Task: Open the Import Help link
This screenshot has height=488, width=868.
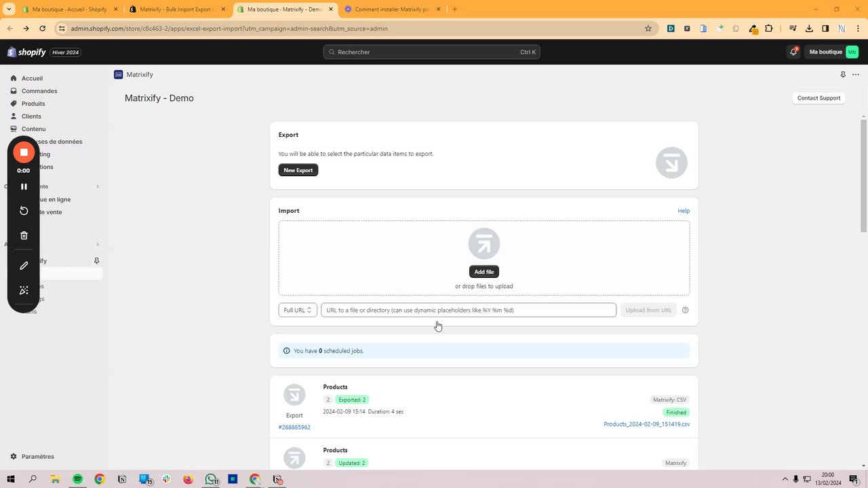Action: pyautogui.click(x=684, y=211)
